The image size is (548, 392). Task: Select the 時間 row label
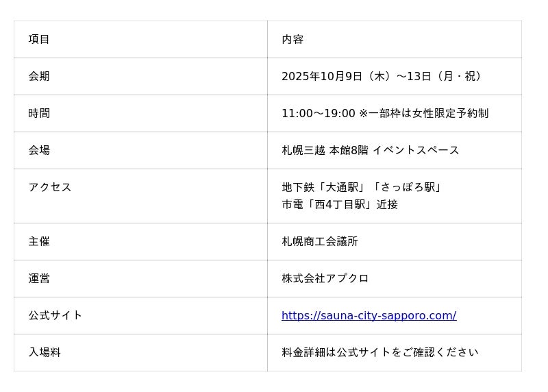point(39,113)
